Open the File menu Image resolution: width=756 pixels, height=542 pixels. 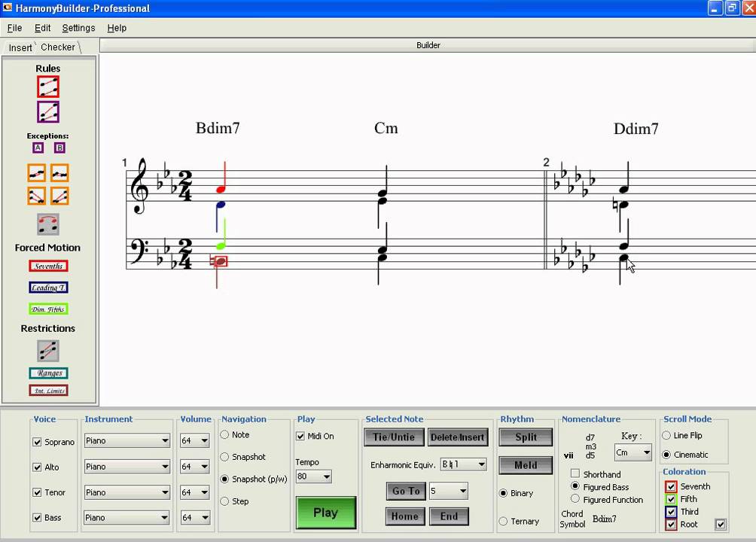[14, 28]
